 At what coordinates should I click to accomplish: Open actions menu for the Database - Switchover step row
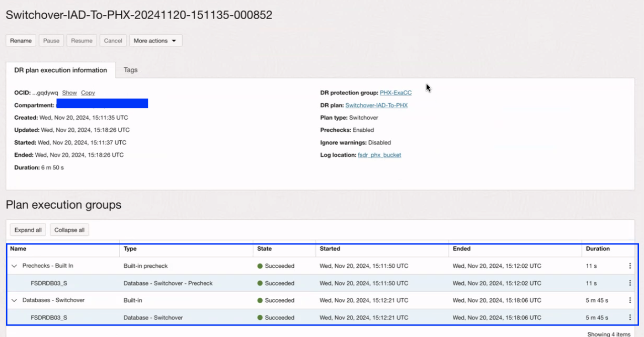(630, 317)
